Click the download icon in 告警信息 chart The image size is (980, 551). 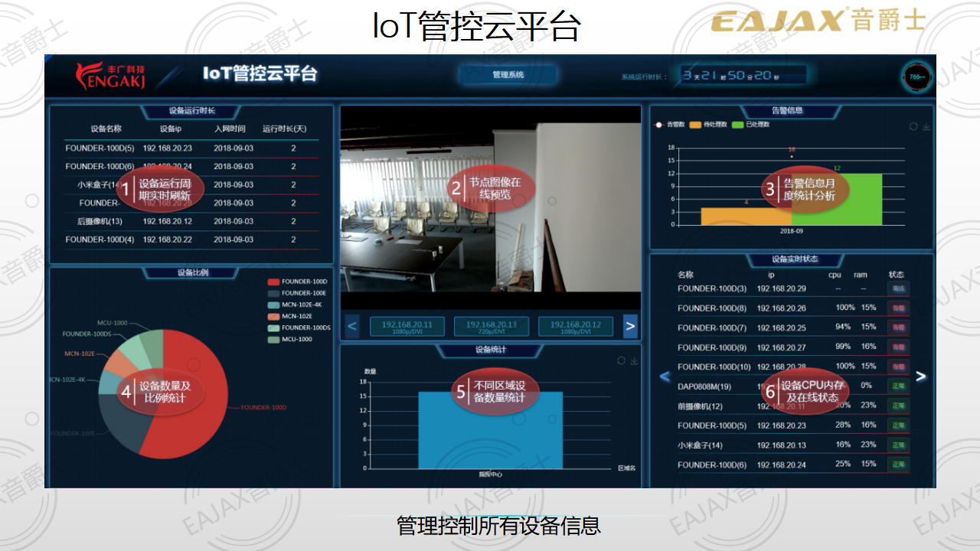tap(926, 126)
